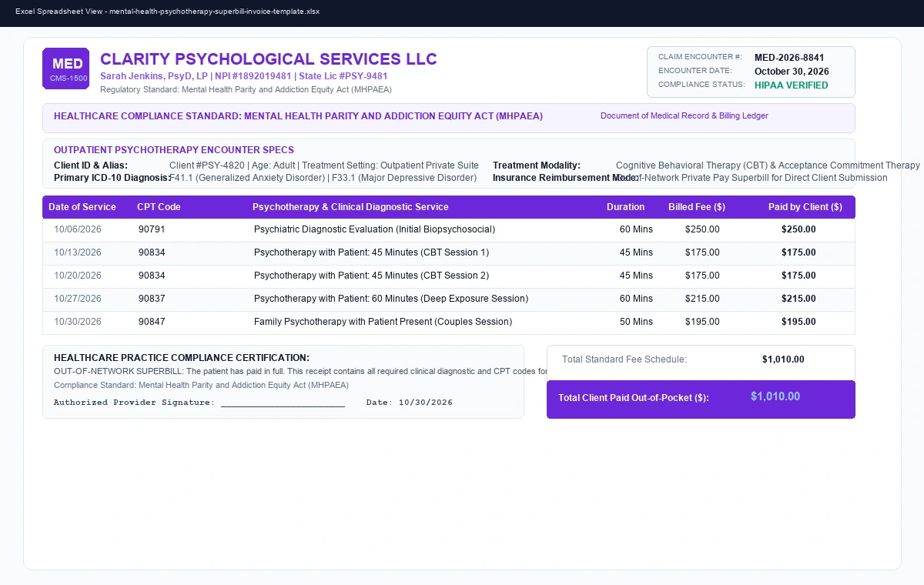924x585 pixels.
Task: Select CPT code 90847 cell
Action: point(152,322)
